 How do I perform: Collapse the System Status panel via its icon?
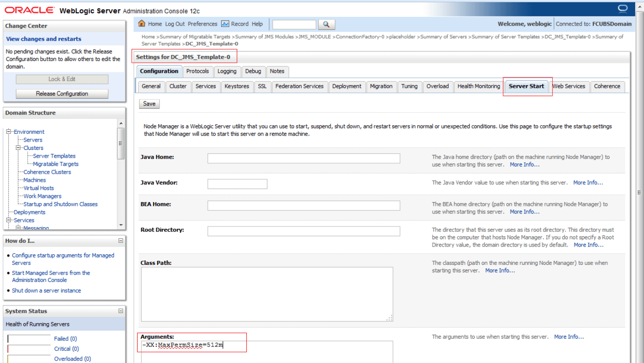tap(120, 311)
